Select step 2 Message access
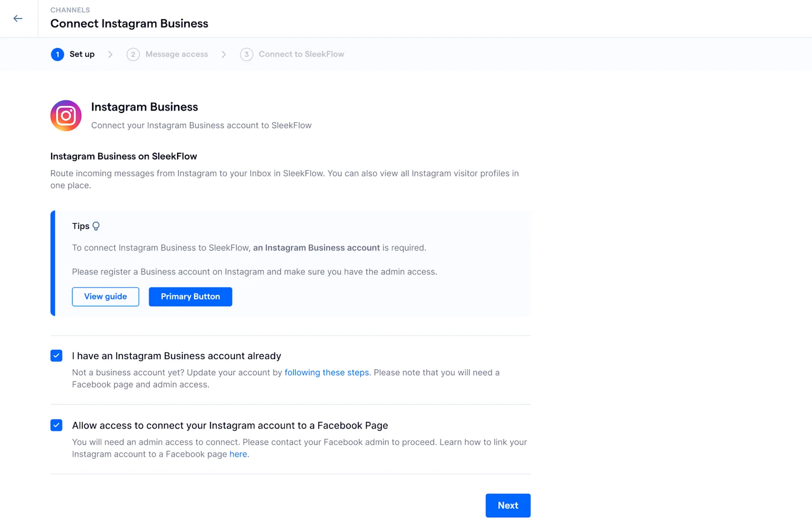Screen dimensions: 812x528 167,54
